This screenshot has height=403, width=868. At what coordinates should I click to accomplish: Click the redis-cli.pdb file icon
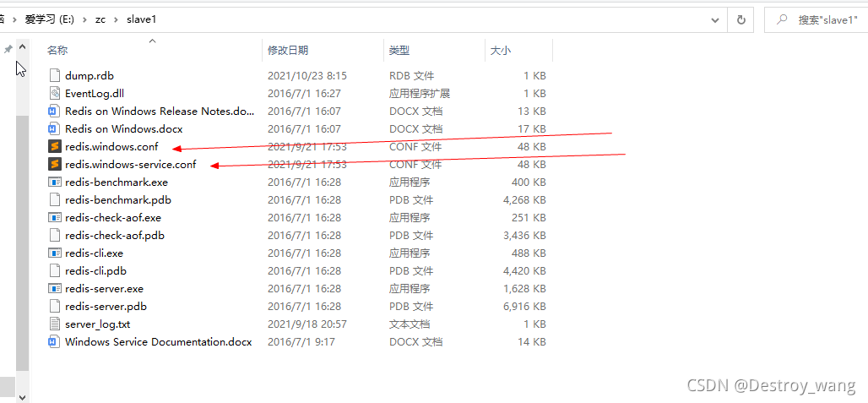[54, 270]
